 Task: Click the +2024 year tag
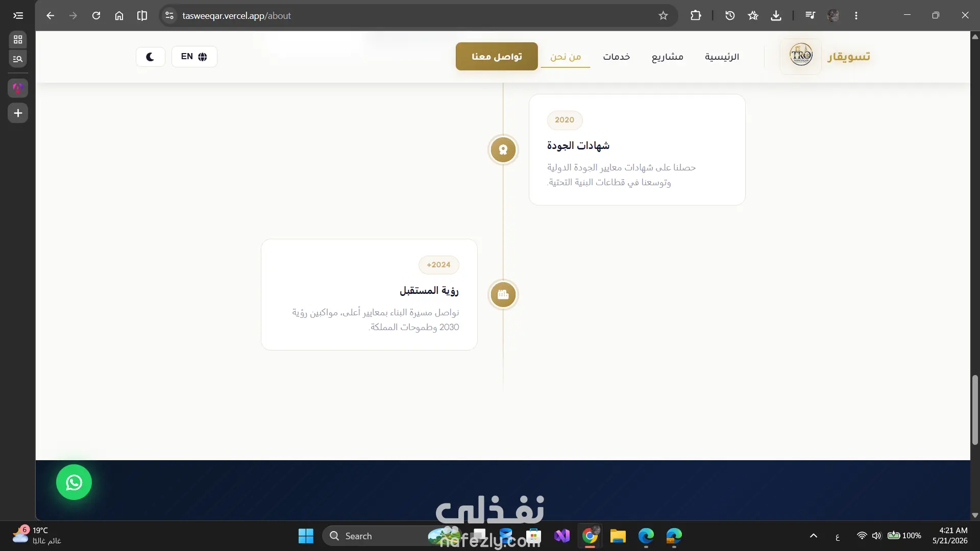point(438,265)
